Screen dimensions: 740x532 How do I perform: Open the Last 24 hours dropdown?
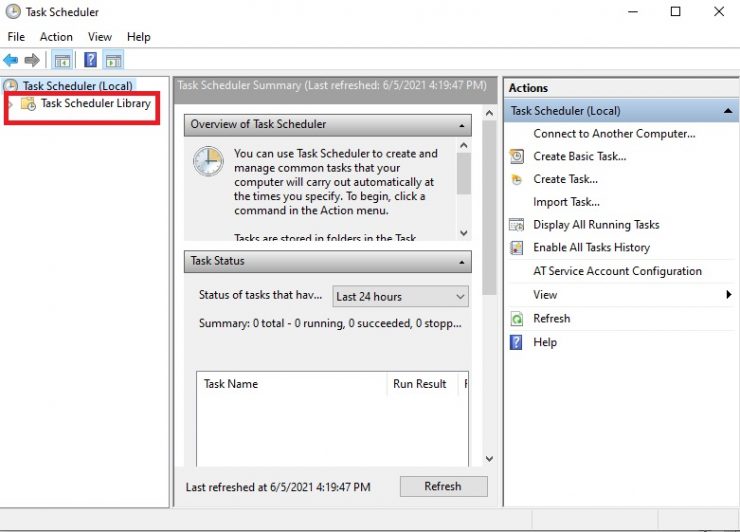pos(400,296)
